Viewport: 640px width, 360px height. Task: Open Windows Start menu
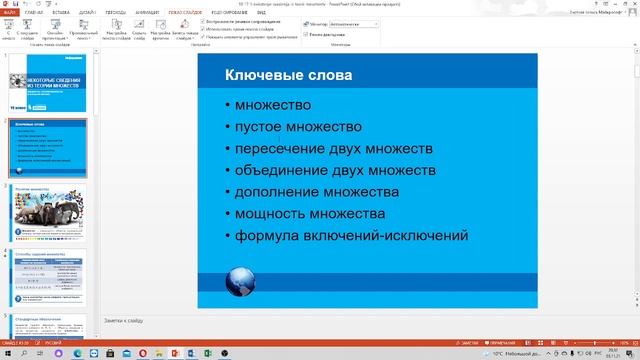8,353
